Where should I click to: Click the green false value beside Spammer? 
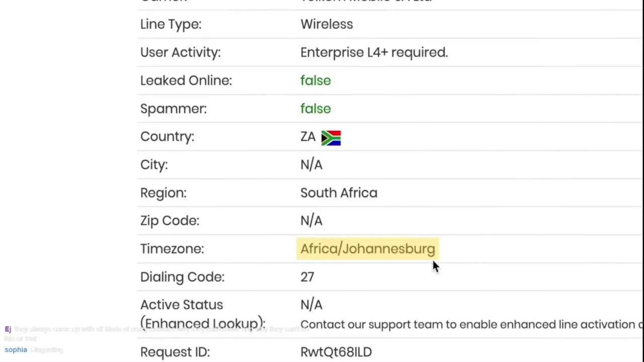click(315, 109)
